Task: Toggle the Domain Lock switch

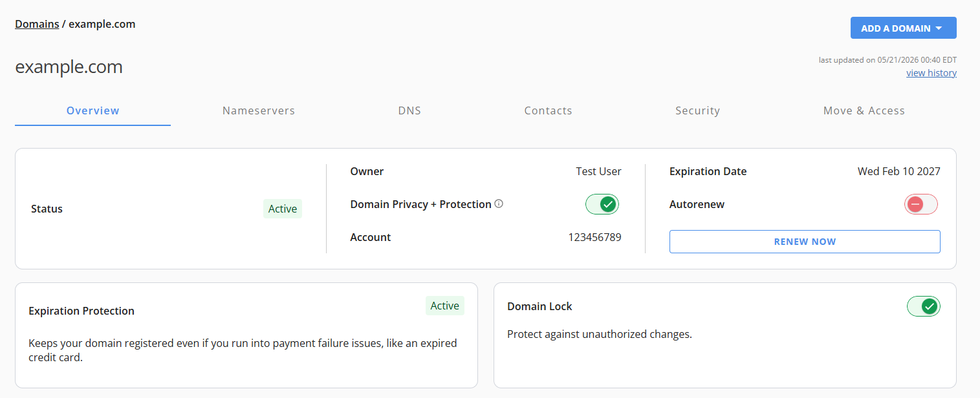Action: tap(924, 306)
